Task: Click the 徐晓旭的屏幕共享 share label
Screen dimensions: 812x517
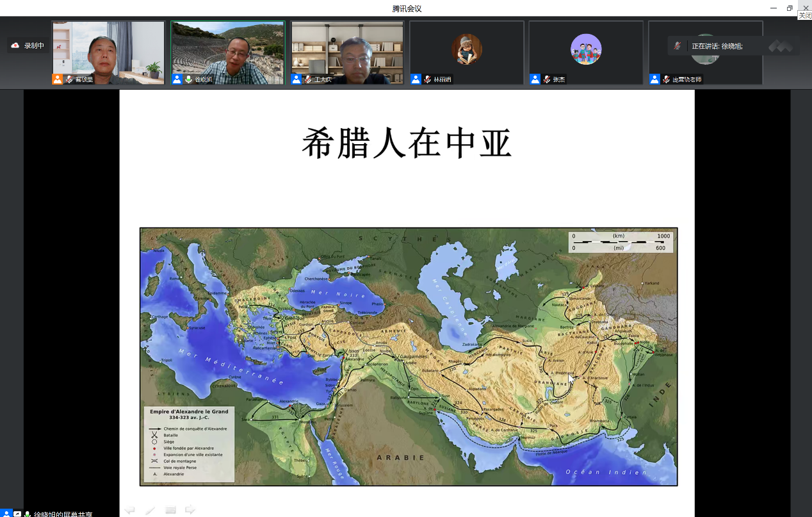Action: [63, 514]
